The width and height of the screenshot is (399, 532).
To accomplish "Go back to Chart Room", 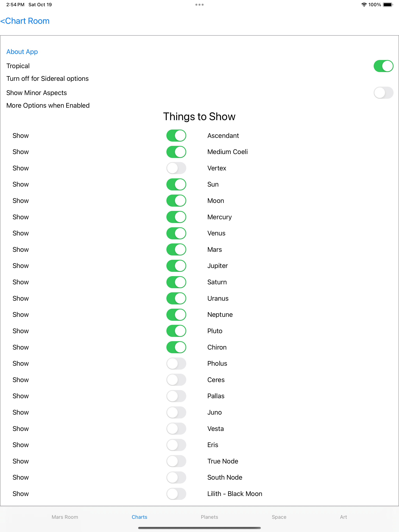I will click(25, 21).
